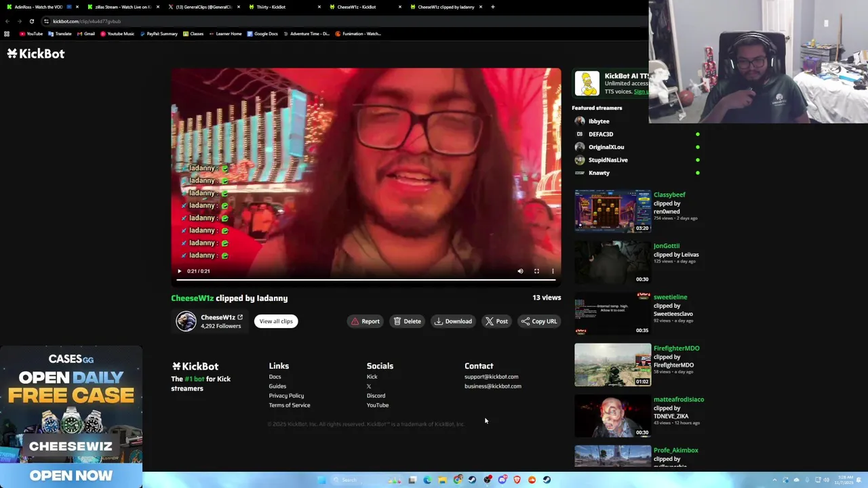Email support@kickbot.com link

tap(491, 377)
